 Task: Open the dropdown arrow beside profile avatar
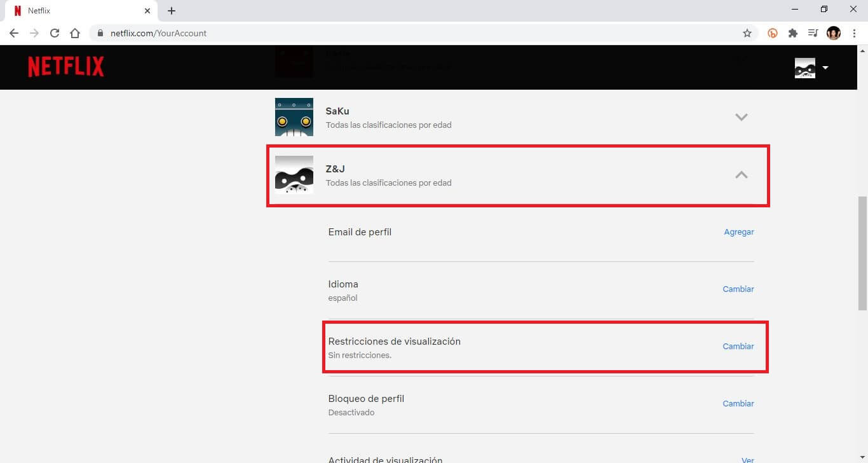click(825, 67)
